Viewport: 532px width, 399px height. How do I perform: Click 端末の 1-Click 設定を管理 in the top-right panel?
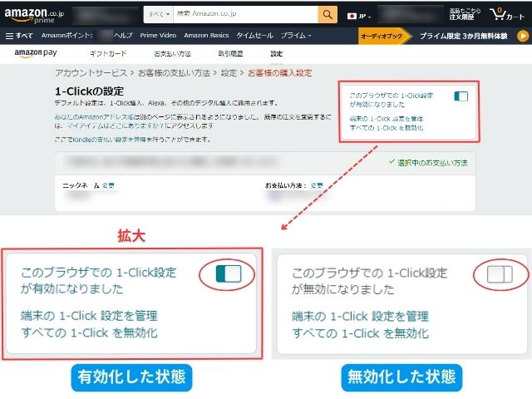tap(387, 119)
